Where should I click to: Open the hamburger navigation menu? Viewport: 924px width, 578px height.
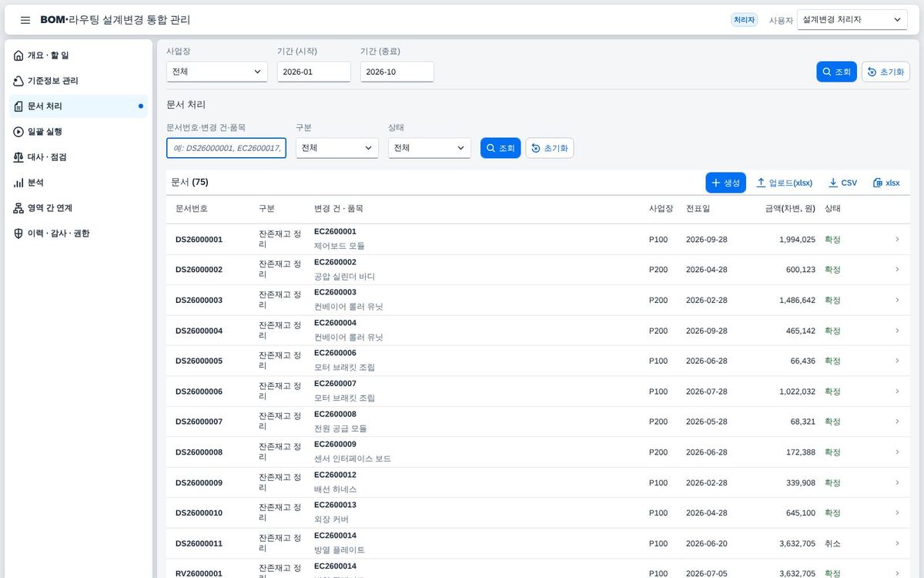tap(25, 20)
